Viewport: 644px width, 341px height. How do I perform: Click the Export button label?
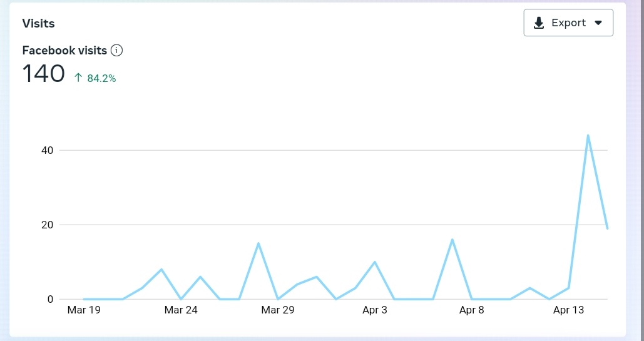[x=568, y=23]
